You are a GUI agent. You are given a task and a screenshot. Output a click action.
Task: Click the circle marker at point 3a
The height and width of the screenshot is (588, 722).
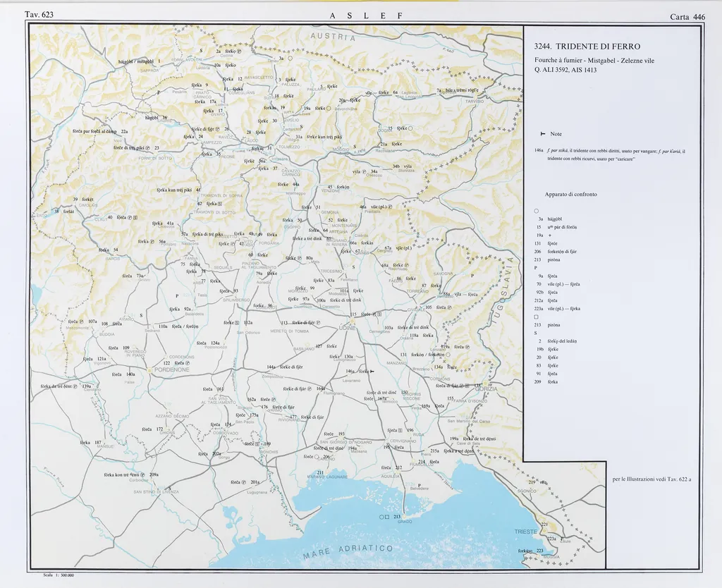pyautogui.click(x=290, y=58)
